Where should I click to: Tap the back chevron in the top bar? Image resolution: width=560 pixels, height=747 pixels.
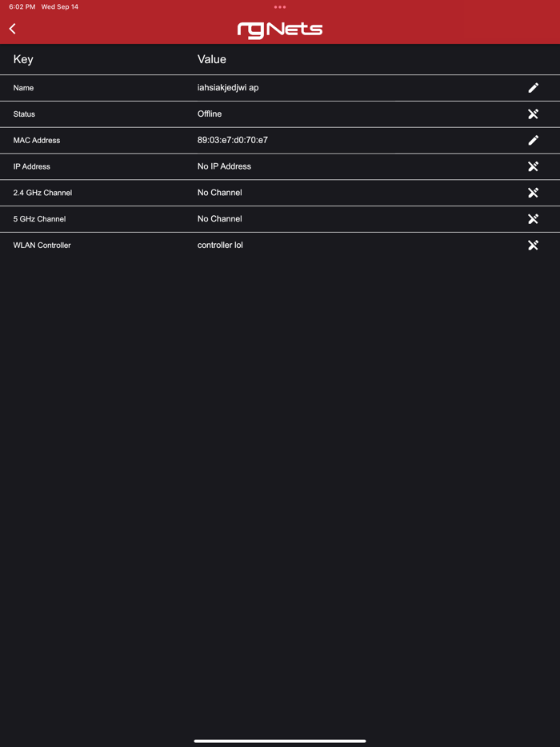tap(12, 29)
